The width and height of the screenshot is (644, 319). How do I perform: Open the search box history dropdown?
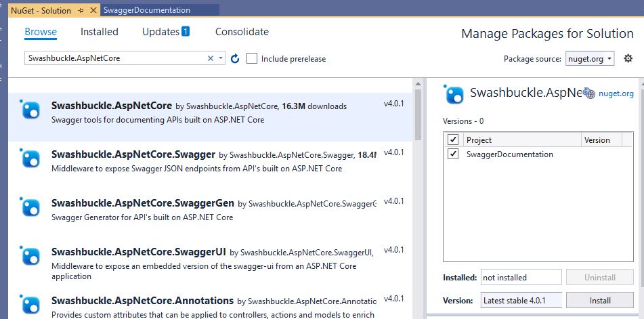coord(221,58)
